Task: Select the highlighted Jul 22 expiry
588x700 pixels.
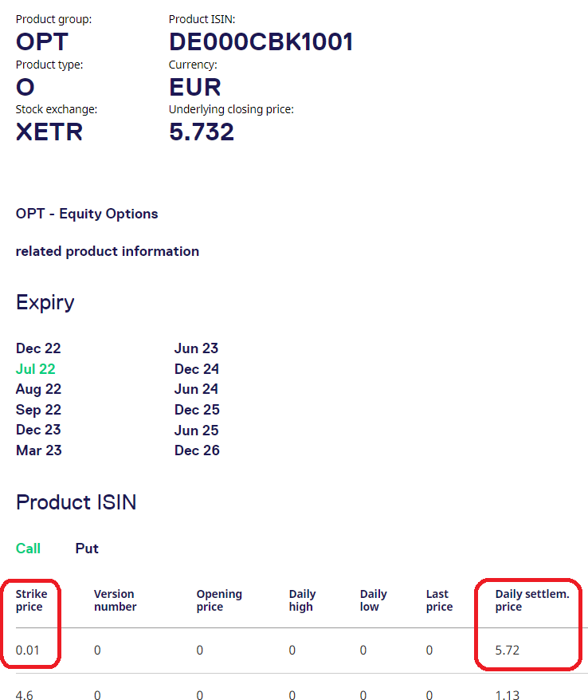Action: click(x=36, y=369)
